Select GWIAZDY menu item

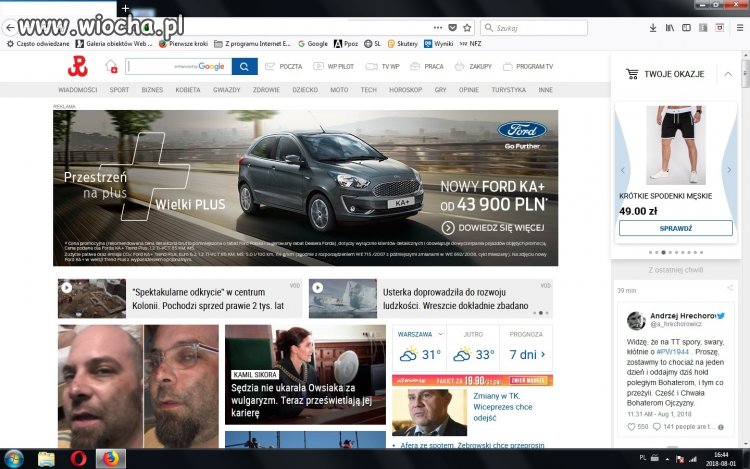pyautogui.click(x=227, y=90)
